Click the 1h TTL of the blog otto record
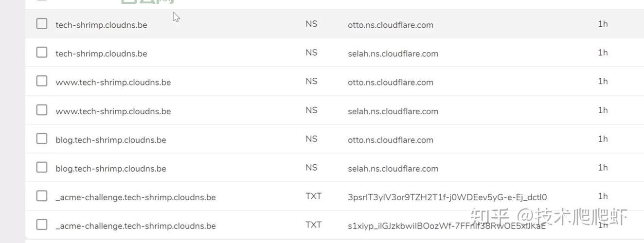The image size is (644, 243). tap(603, 139)
